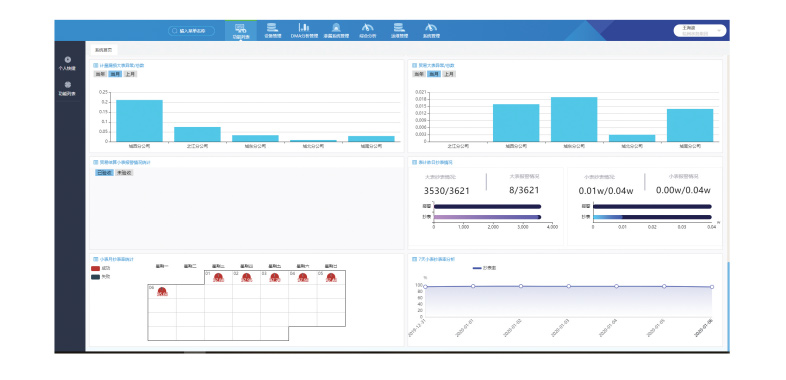Select 上月 in the left bar chart panel
Image resolution: width=786 pixels, height=380 pixels.
130,74
